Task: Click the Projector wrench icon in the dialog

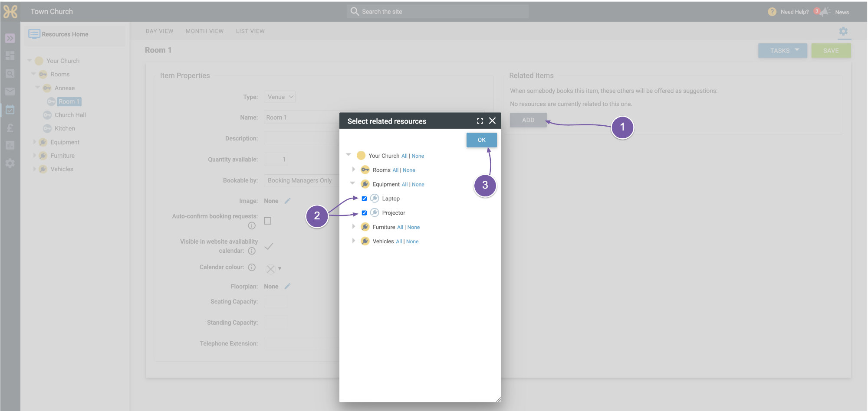Action: coord(375,213)
